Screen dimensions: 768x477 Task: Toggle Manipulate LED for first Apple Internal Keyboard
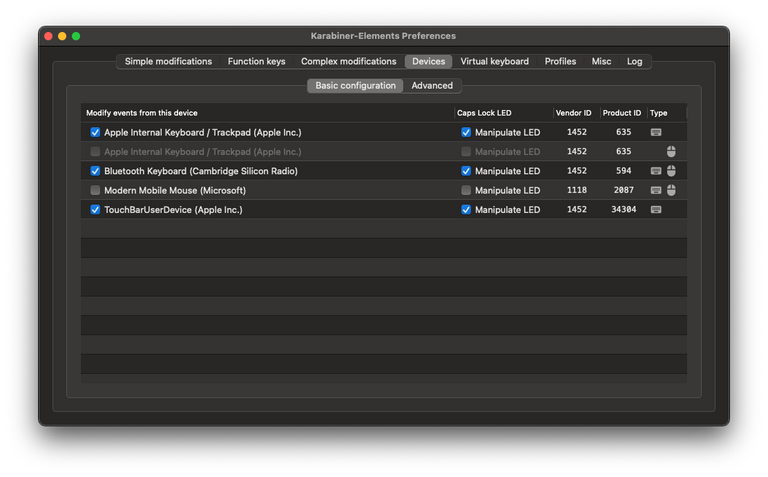[466, 132]
